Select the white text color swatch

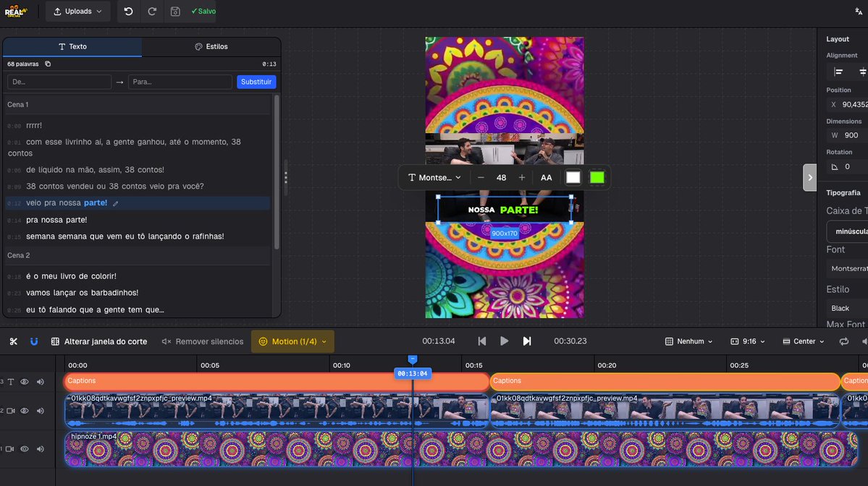[573, 177]
